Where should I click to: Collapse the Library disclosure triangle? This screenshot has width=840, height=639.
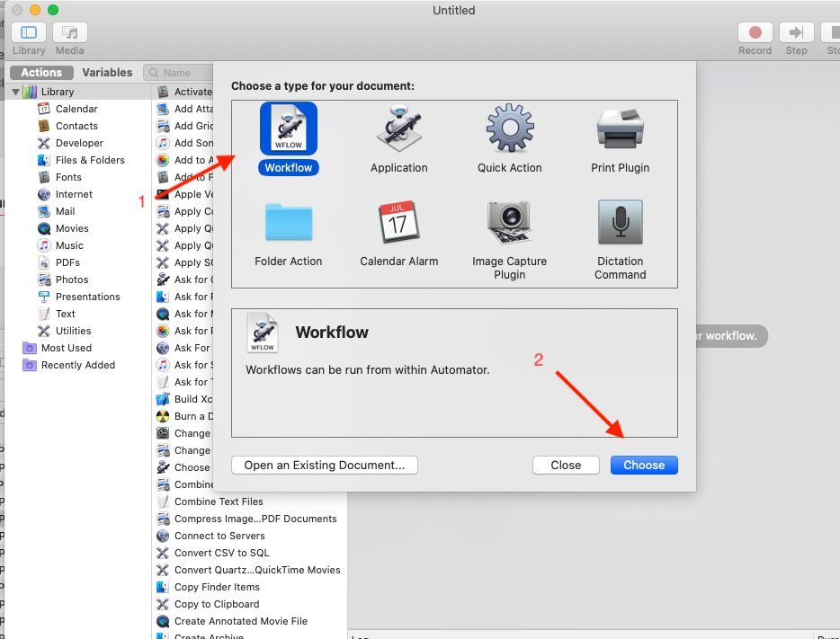click(15, 92)
